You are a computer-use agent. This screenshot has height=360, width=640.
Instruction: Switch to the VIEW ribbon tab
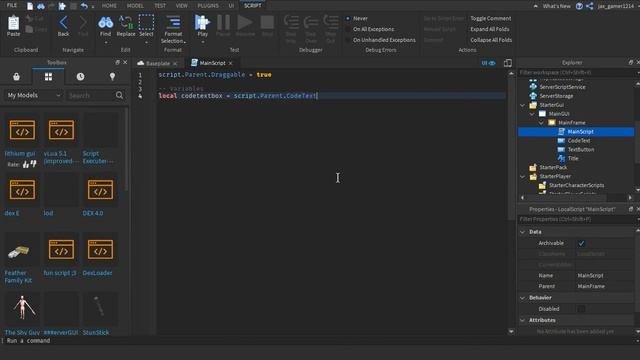[182, 6]
